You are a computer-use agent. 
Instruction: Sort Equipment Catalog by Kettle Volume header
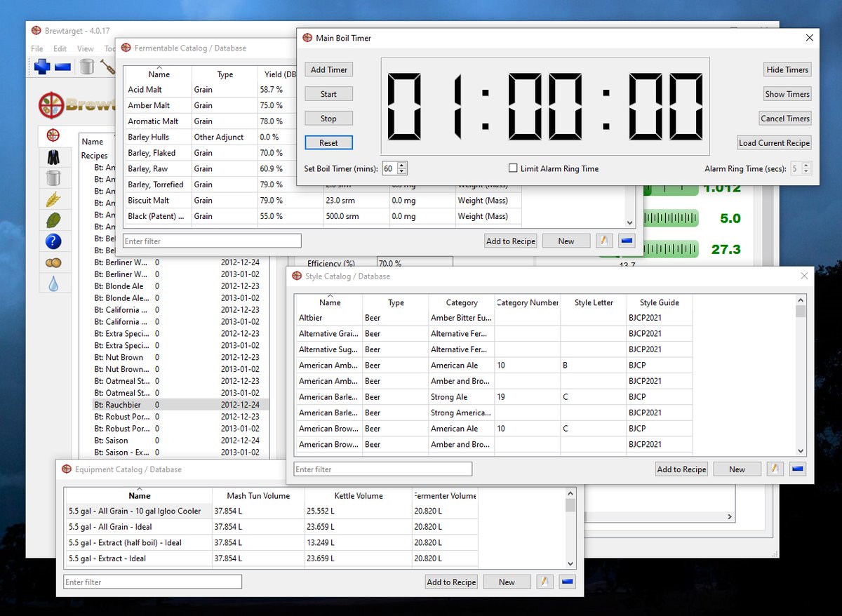click(359, 495)
